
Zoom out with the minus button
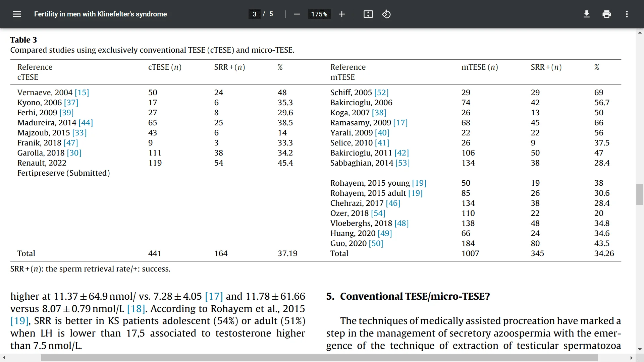coord(297,14)
